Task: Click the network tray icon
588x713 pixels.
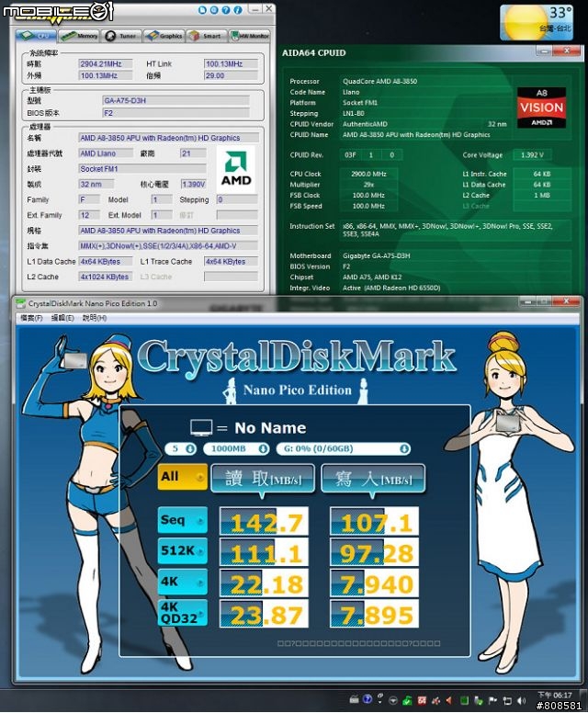Action: (x=507, y=701)
